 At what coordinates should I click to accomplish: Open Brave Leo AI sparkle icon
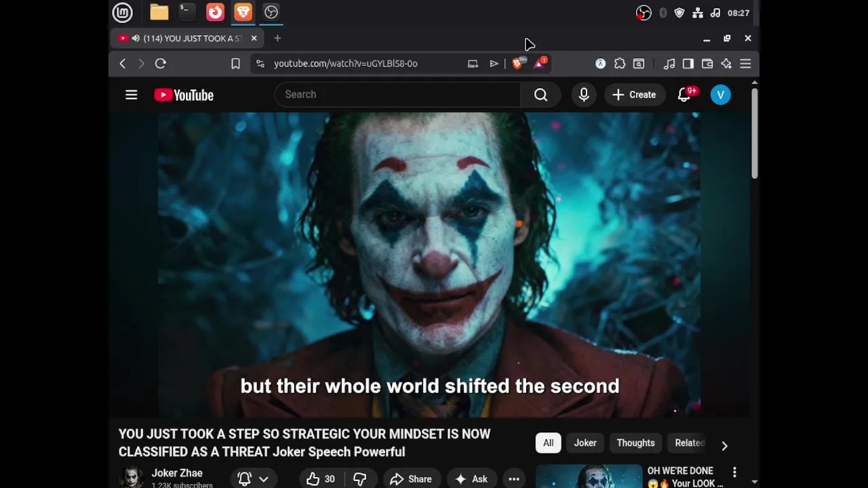(x=726, y=64)
